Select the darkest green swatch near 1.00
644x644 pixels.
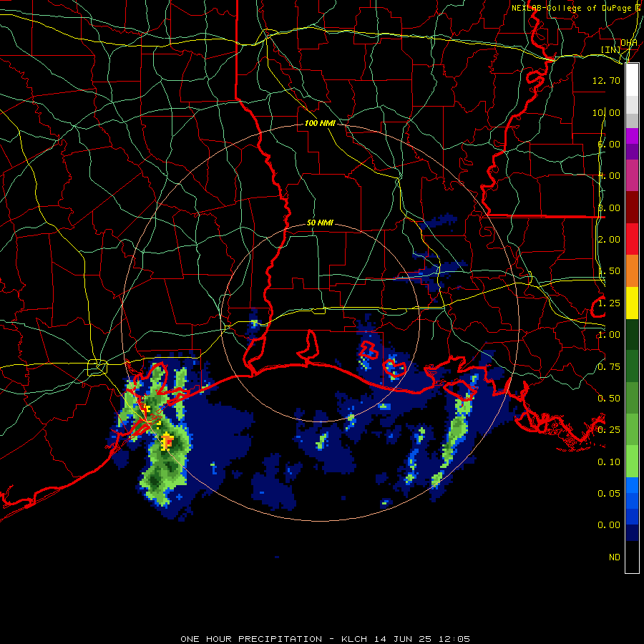point(632,334)
